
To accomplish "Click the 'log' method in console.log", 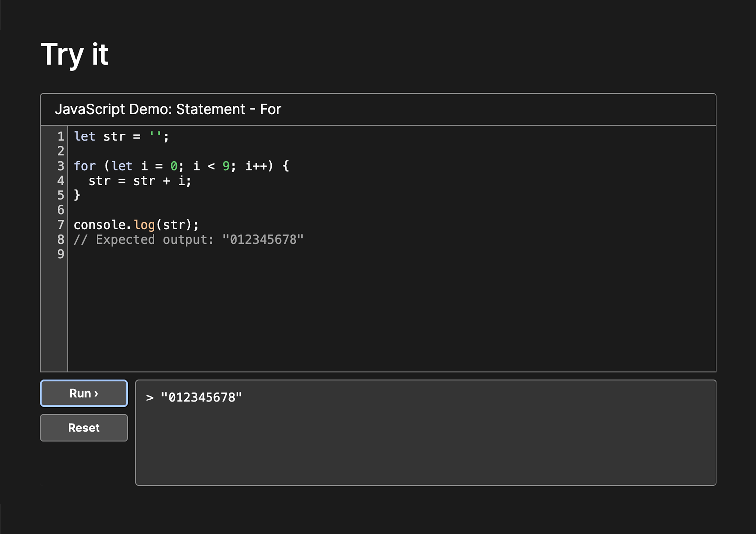I will [144, 225].
